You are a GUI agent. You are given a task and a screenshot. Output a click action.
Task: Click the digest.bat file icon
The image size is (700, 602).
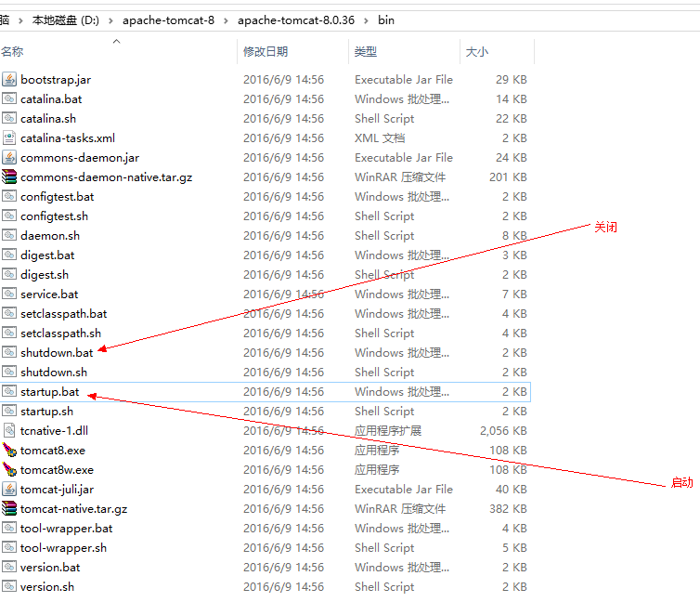click(x=9, y=255)
